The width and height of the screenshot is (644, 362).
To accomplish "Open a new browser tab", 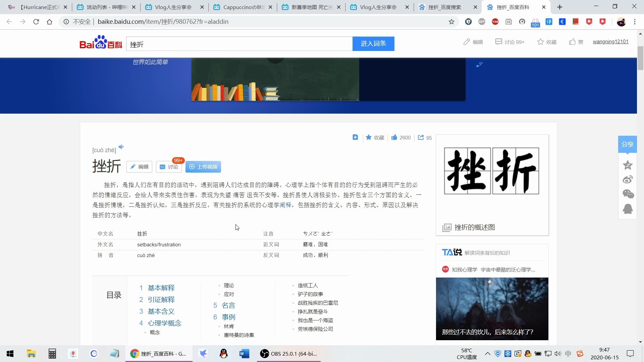I will pos(559,7).
